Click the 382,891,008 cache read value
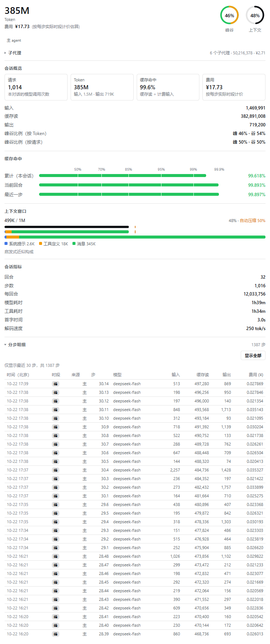The image size is (270, 644). 253,116
